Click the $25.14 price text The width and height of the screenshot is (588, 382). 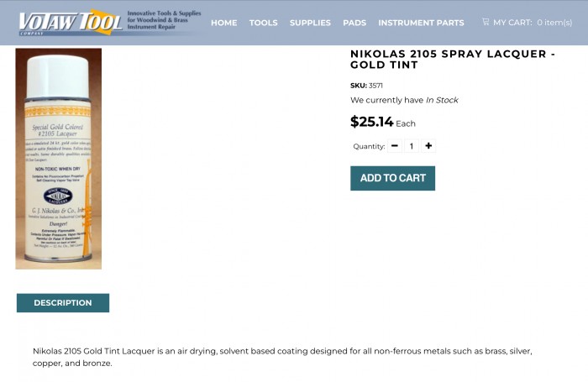371,122
